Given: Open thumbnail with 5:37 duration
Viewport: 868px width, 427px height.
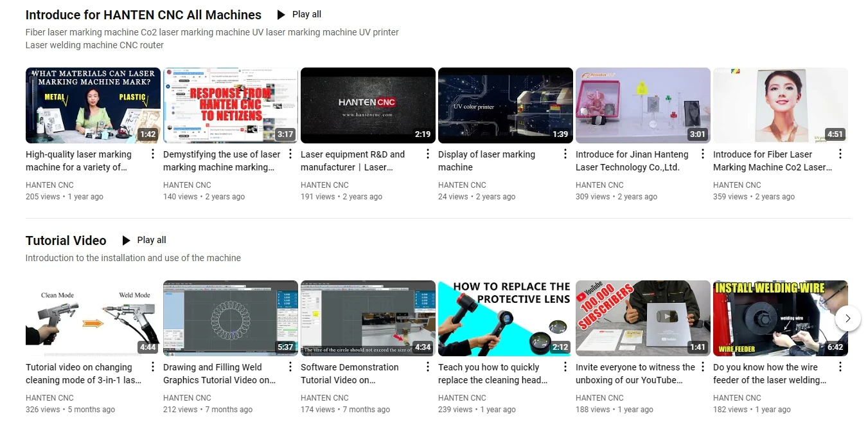Looking at the screenshot, I should pos(231,318).
